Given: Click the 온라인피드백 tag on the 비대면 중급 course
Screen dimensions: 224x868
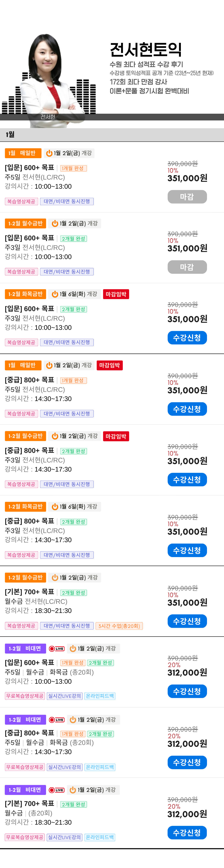Looking at the screenshot, I should click(x=100, y=767).
